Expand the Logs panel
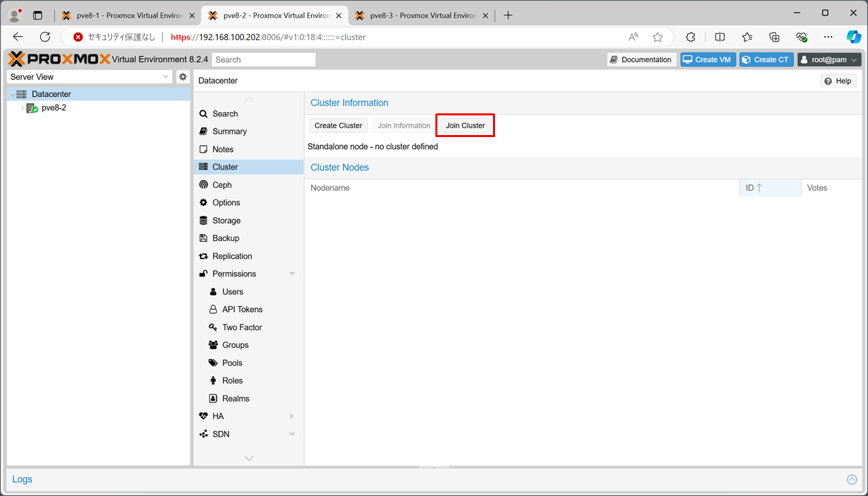 tap(852, 480)
